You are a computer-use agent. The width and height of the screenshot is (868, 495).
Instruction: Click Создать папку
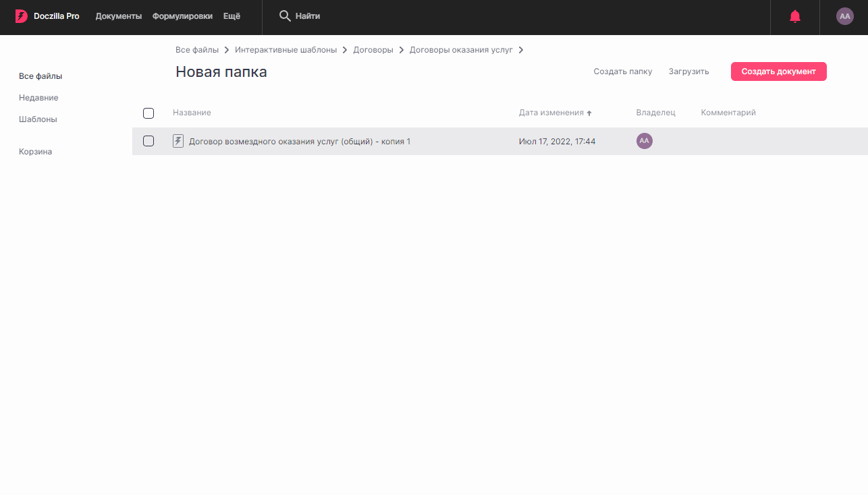[x=623, y=71]
